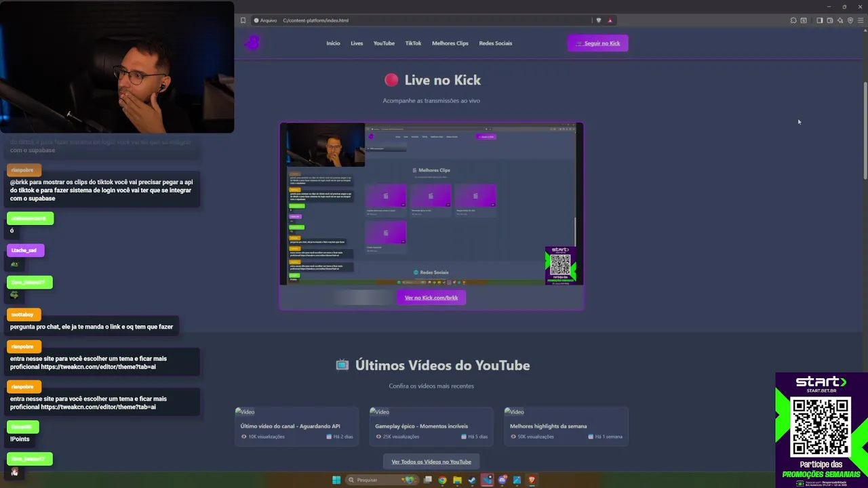Viewport: 868px width, 488px height.
Task: Switch to Brave browser on taskbar
Action: tap(532, 480)
